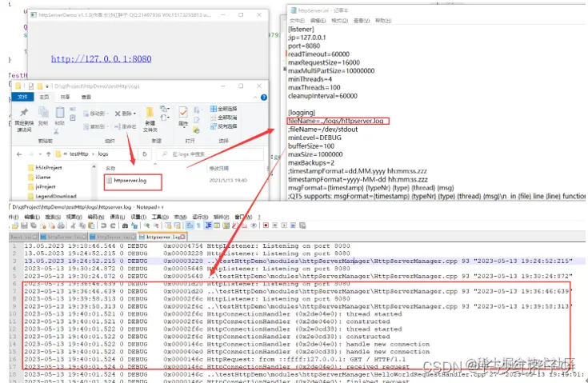Click 反向选择 in Explorer ribbon
Screen dimensions: 588x383
(x=223, y=126)
